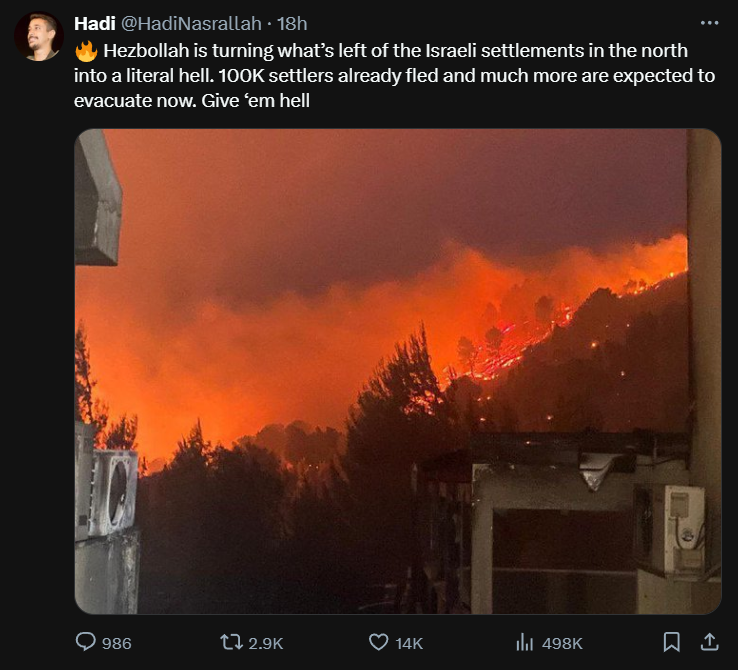738x670 pixels.
Task: Click the 986 replies count
Action: (116, 643)
